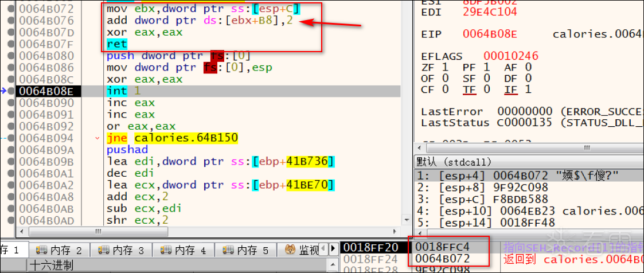Select 'add dword ptr ds:[ebx+B8],2' instruction
The width and height of the screenshot is (644, 273).
coord(200,20)
